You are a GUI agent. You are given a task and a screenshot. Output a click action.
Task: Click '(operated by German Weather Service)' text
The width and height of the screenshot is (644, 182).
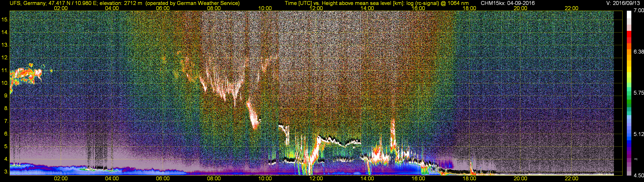pos(193,3)
